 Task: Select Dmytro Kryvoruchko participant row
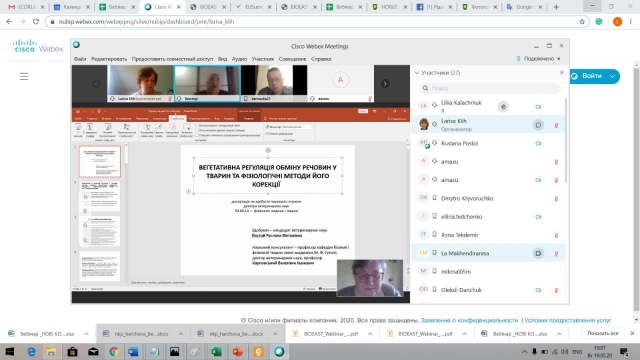coord(488,198)
